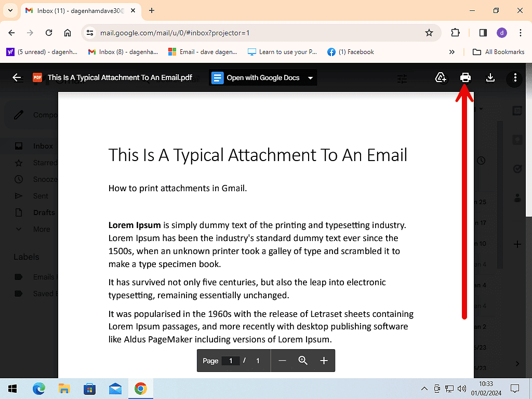Screen dimensions: 532x399
Task: Open the attachment's more options menu
Action: click(x=514, y=78)
